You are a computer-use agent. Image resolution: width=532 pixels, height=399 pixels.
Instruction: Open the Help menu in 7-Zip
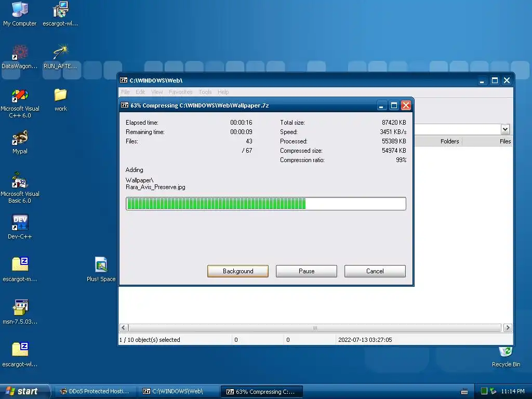[223, 92]
